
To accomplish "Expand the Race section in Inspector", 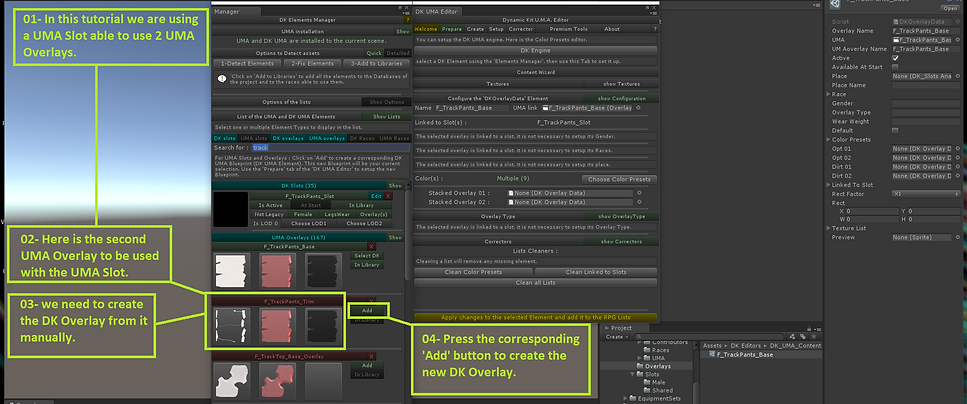I will pyautogui.click(x=829, y=94).
